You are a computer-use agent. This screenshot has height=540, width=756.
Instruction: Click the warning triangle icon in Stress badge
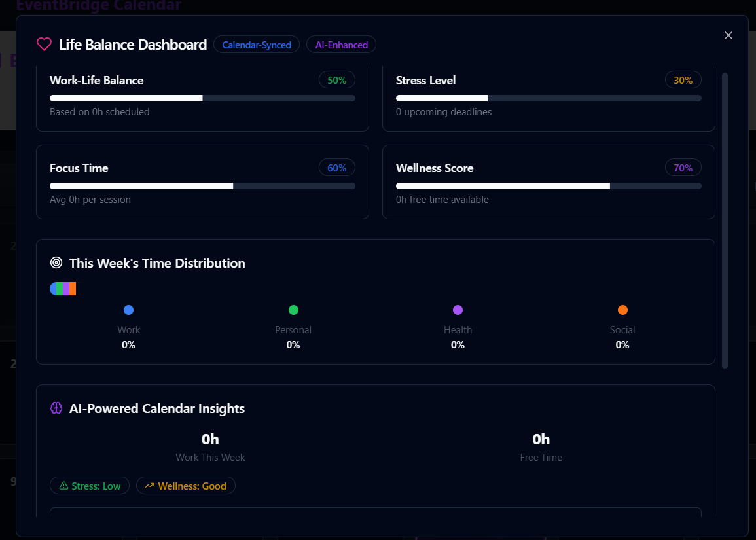tap(63, 486)
